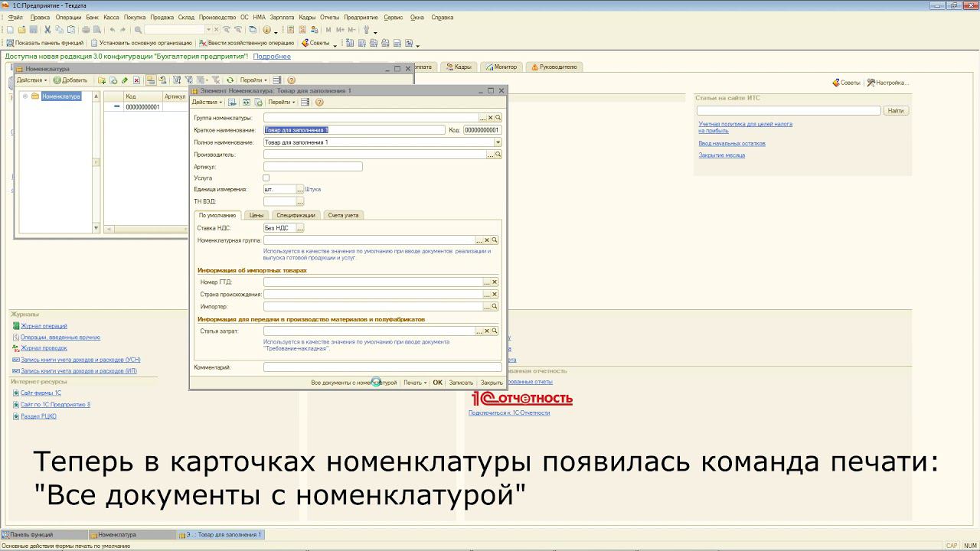Image resolution: width=980 pixels, height=551 pixels.
Task: Click the info help icon in main toolbar
Action: click(266, 30)
